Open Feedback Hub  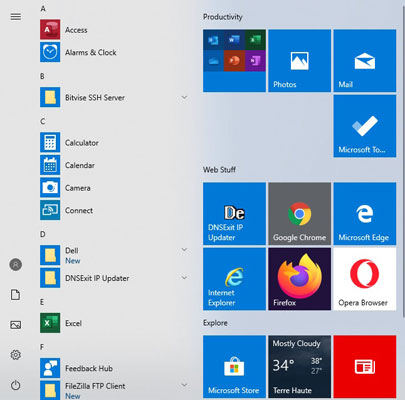[114, 368]
